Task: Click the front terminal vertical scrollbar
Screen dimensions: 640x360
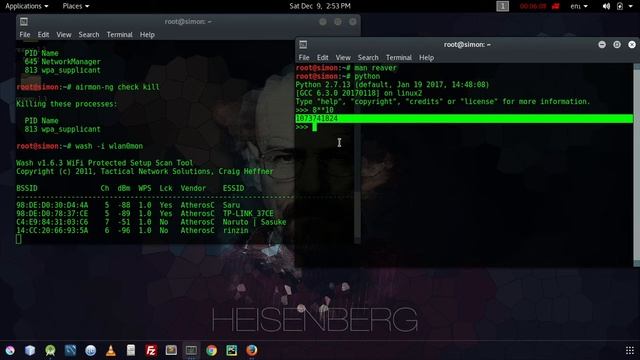Action: click(636, 164)
